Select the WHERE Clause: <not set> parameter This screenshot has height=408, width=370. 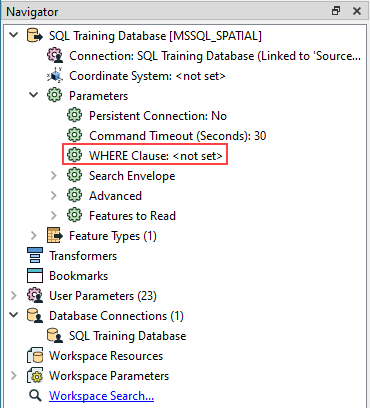(156, 155)
